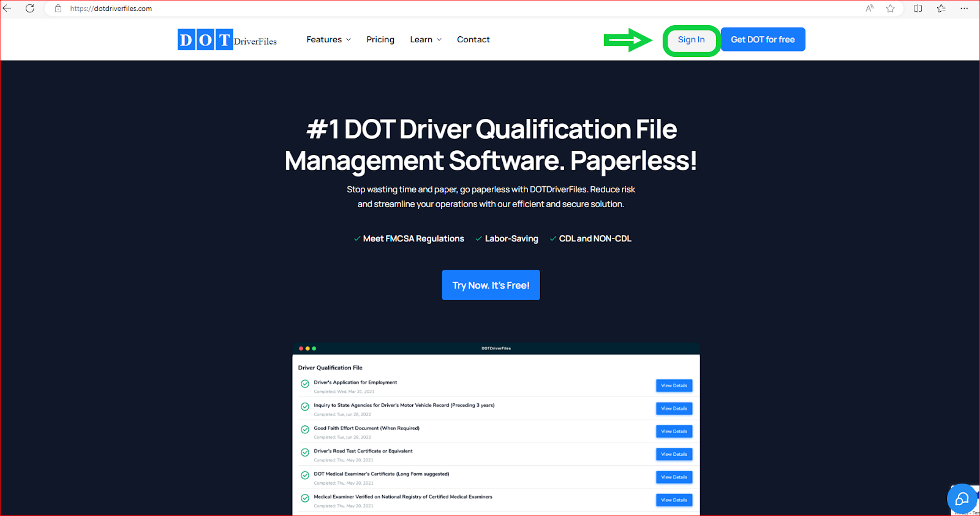This screenshot has width=980, height=516.
Task: Click checkmark beside Medical Examiner Verified row
Action: tap(305, 498)
